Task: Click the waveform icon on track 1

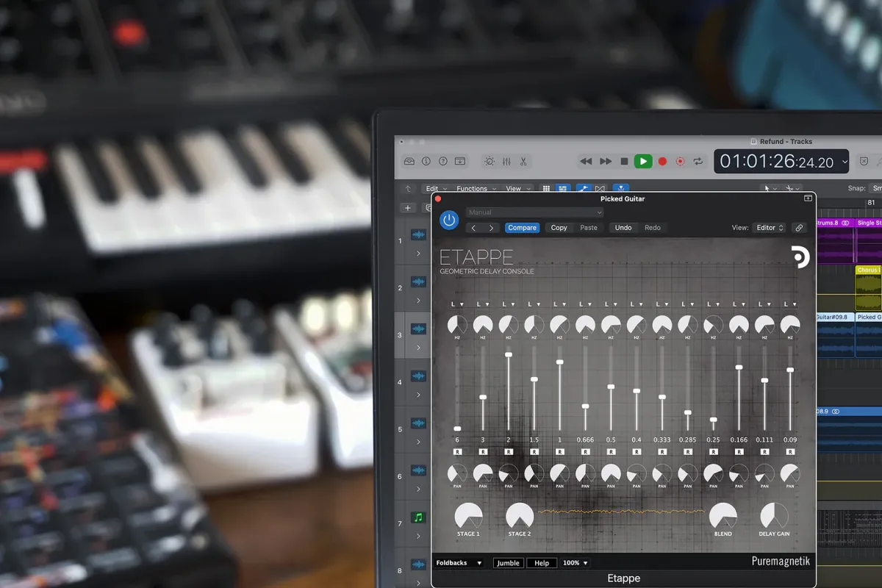Action: [419, 235]
